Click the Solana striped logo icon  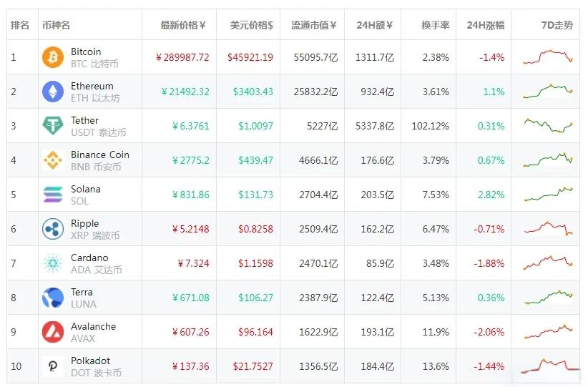[53, 195]
